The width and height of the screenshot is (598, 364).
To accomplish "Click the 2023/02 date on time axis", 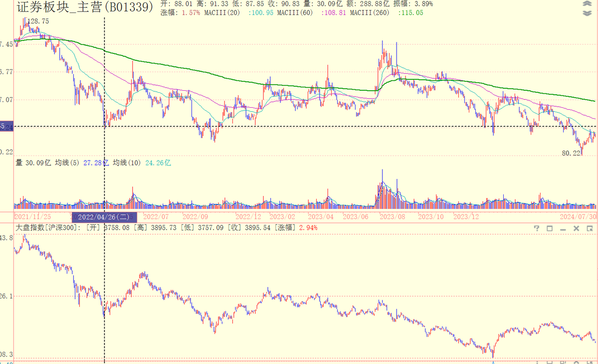I will click(x=282, y=217).
